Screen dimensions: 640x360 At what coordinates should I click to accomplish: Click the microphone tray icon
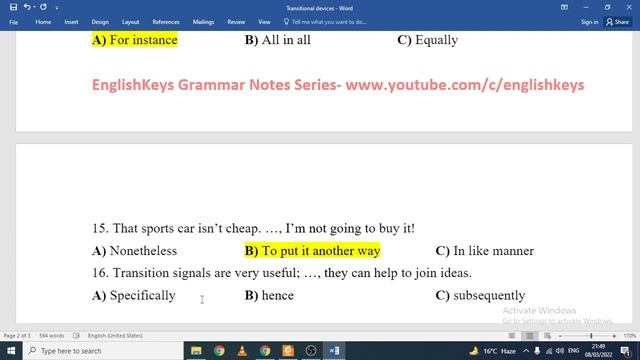(x=537, y=351)
